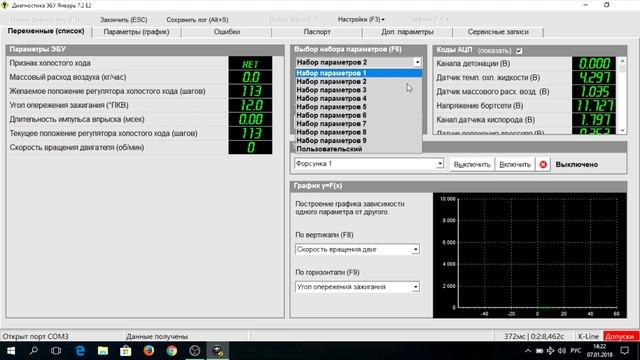Launch Firefox from taskbar

pyautogui.click(x=149, y=351)
